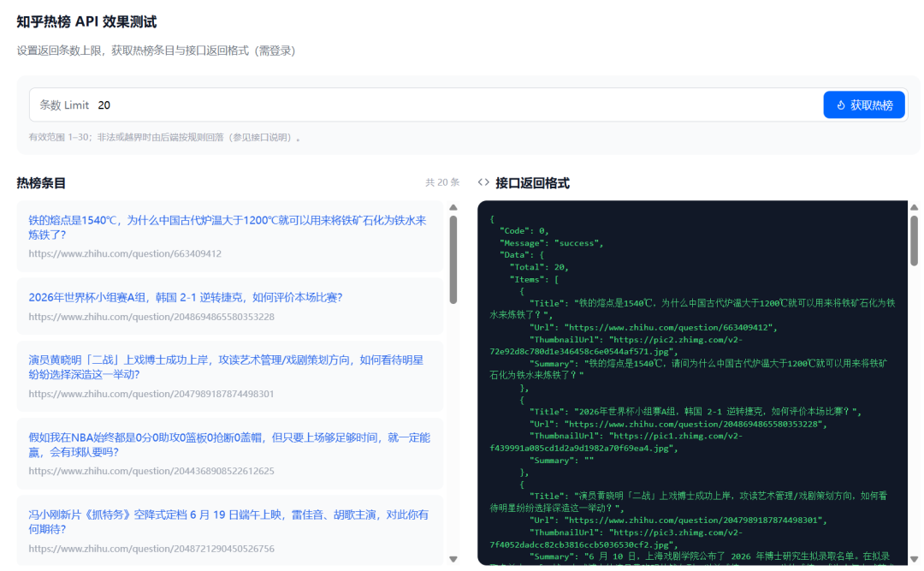This screenshot has height=571, width=924.
Task: Click the JSON Url line ending 663409412
Action: (654, 327)
